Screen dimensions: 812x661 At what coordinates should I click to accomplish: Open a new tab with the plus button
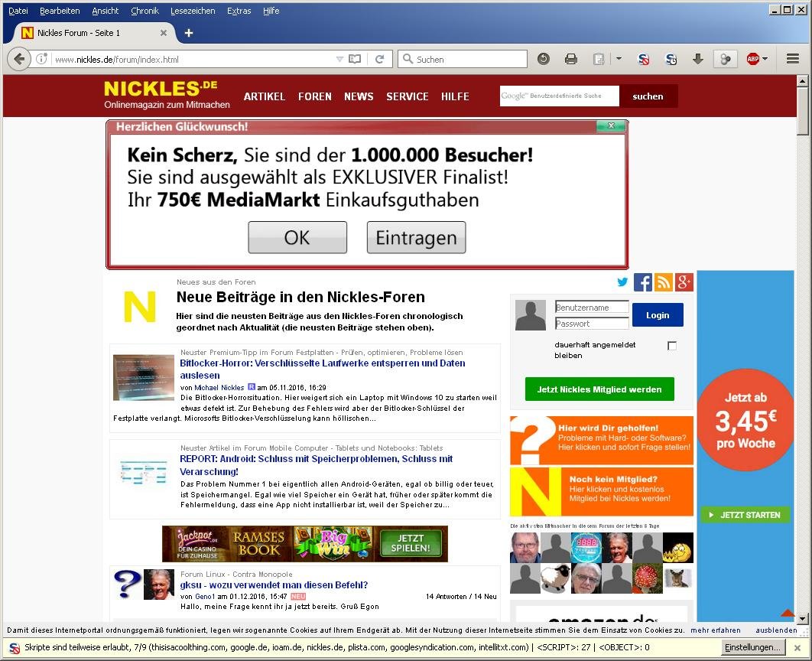tap(189, 33)
